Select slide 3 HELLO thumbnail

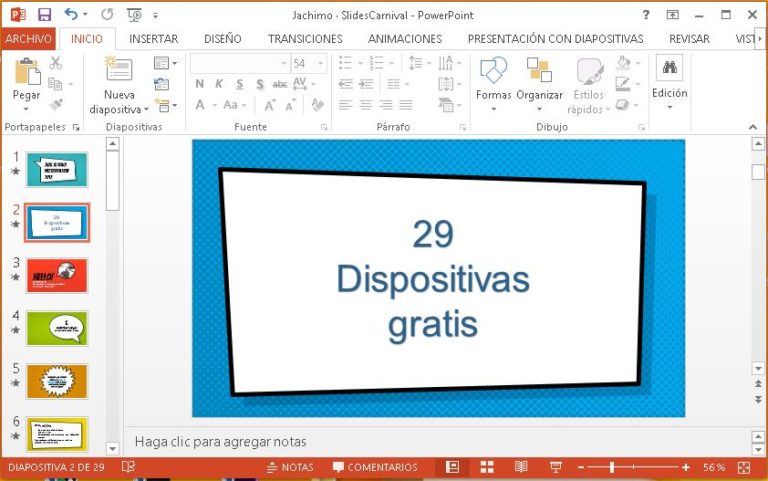click(57, 275)
